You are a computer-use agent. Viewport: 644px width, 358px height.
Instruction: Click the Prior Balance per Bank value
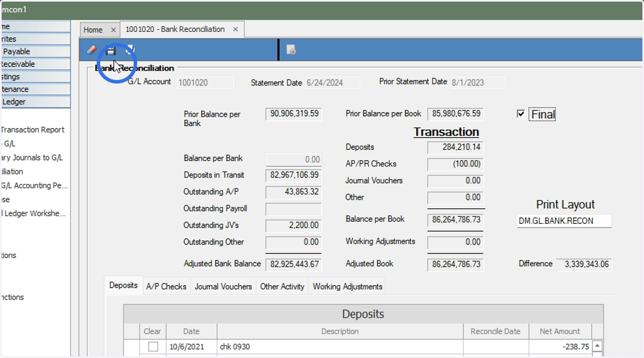[294, 114]
